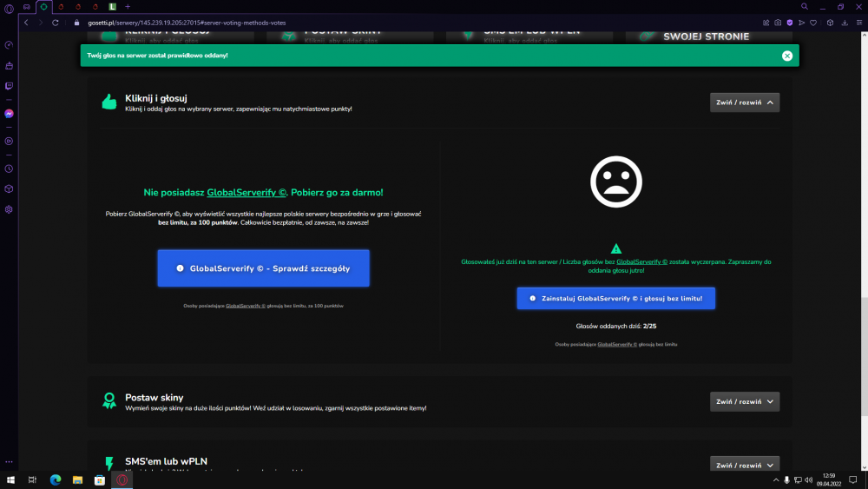868x489 pixels.
Task: Collapse the Kliknij i głosuj section
Action: tap(745, 102)
